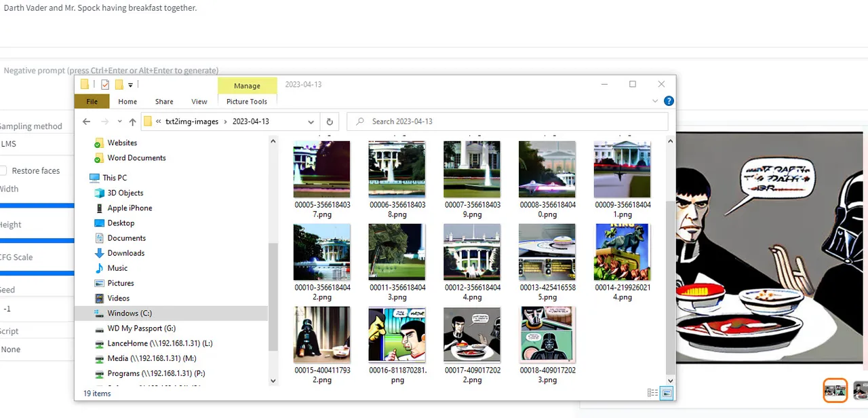868x418 pixels.
Task: Enable the Restore faces checkbox
Action: (x=3, y=171)
